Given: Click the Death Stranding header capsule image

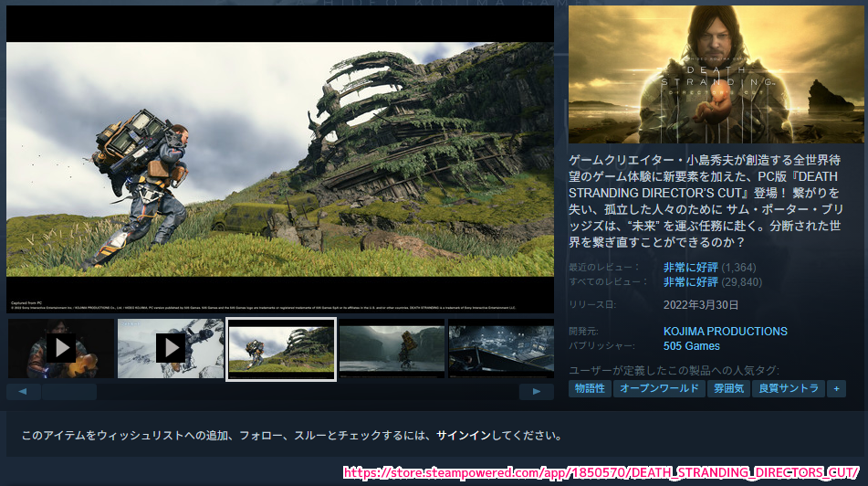Looking at the screenshot, I should point(716,74).
